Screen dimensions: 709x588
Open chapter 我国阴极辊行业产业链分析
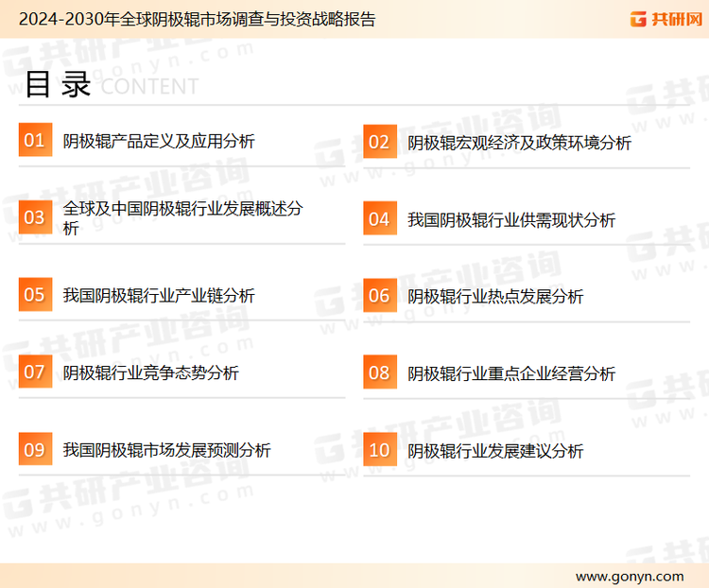[x=159, y=296]
